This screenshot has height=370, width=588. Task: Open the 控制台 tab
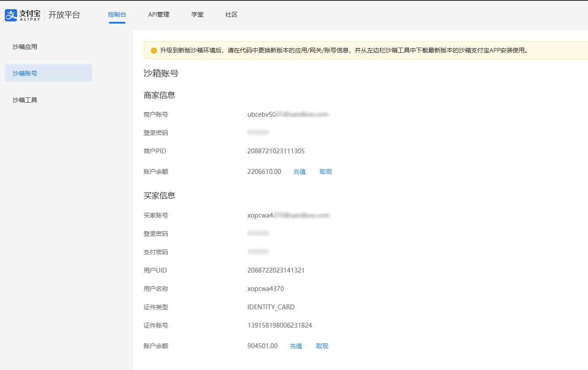click(x=117, y=14)
